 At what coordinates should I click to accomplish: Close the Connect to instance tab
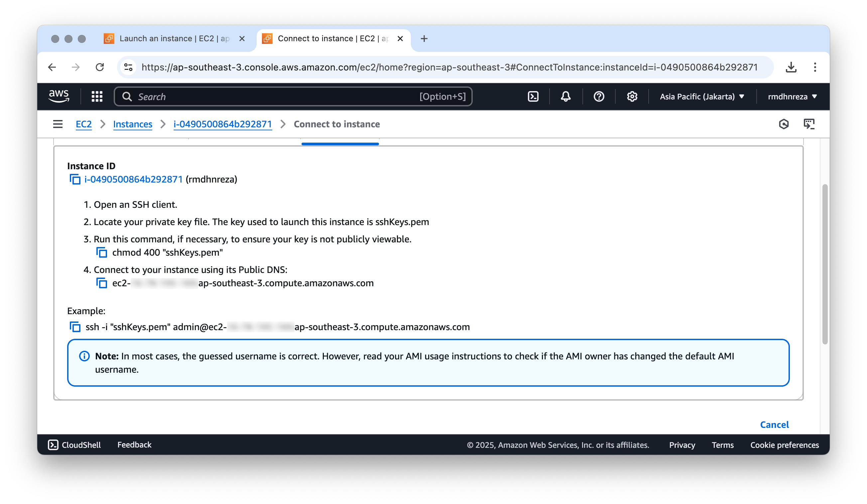click(400, 39)
